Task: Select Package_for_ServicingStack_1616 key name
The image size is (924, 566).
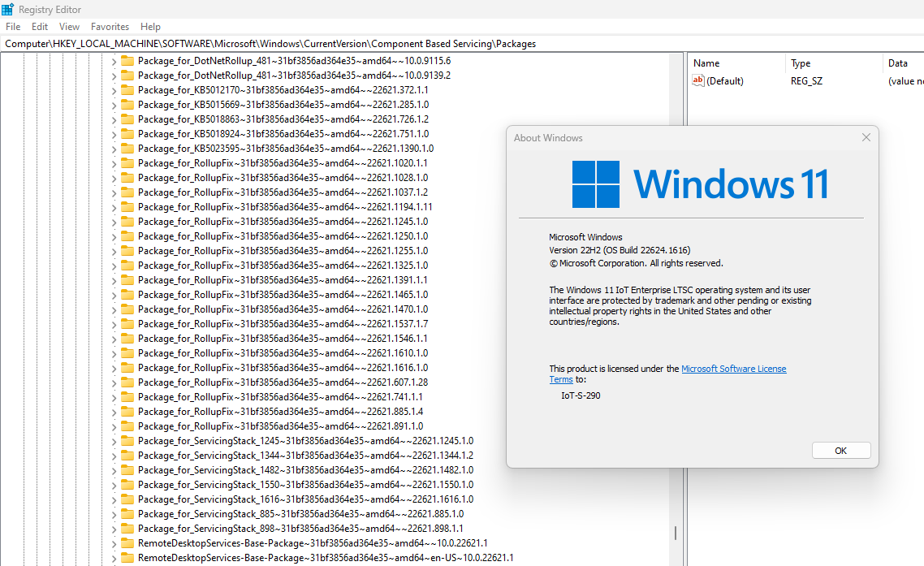Action: [x=306, y=499]
